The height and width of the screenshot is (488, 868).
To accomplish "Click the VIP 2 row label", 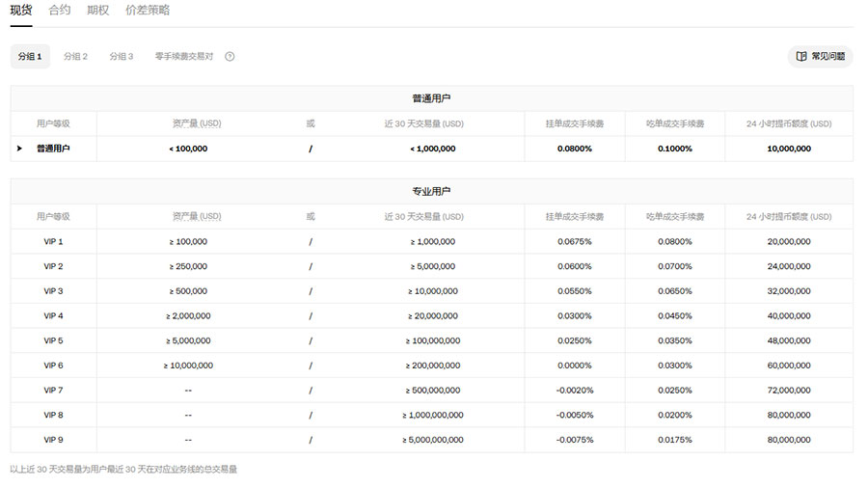I will tap(53, 267).
